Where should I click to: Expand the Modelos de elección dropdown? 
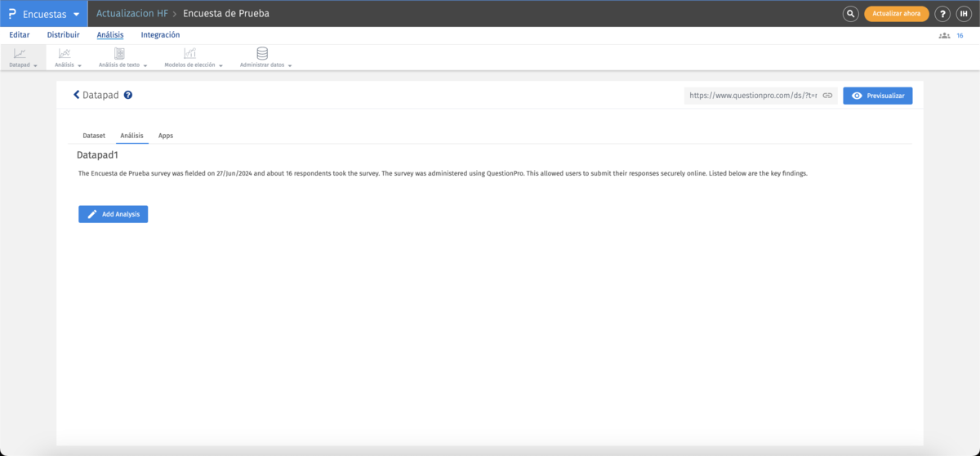[220, 65]
